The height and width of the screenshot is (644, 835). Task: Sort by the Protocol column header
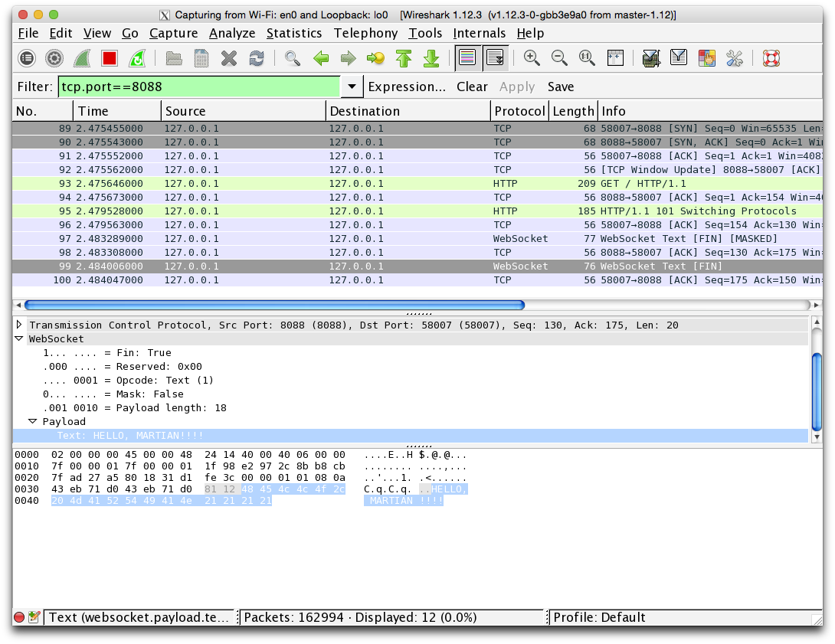(x=519, y=111)
